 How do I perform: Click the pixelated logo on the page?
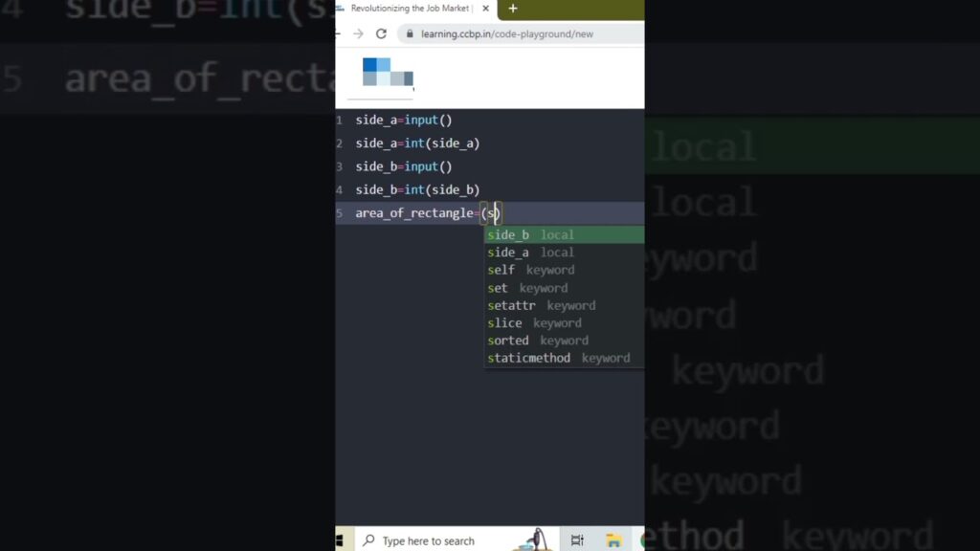tap(388, 73)
